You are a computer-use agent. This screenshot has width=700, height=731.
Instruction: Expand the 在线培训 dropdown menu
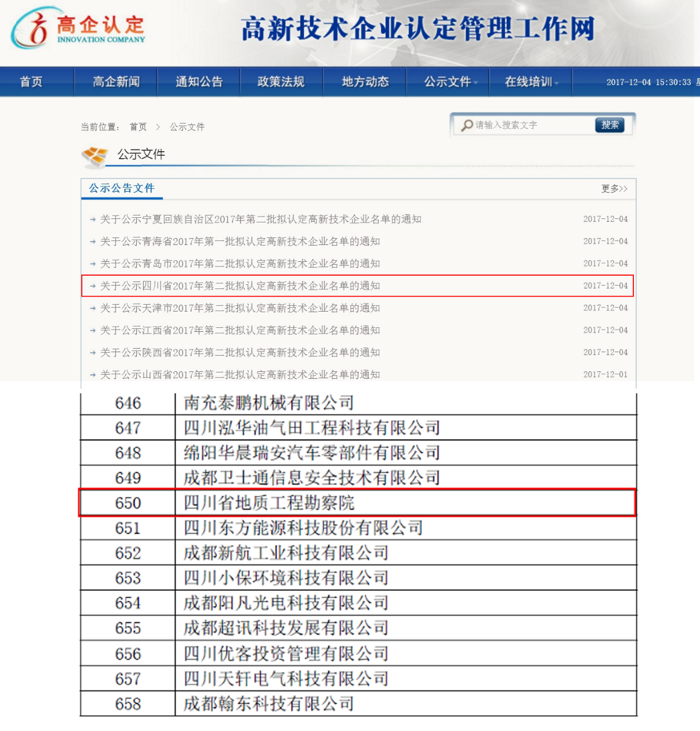pyautogui.click(x=530, y=82)
